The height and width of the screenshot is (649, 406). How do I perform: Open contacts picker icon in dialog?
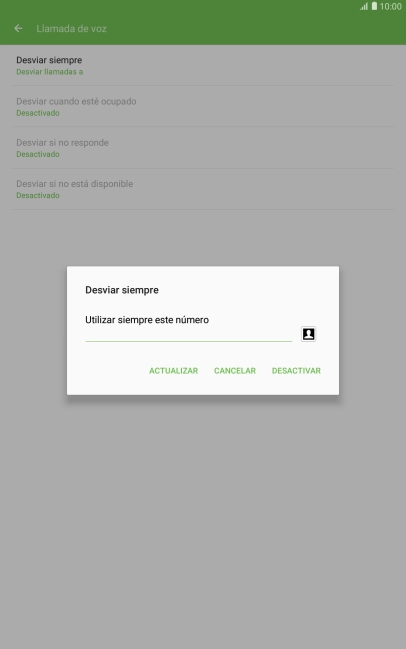(x=308, y=334)
